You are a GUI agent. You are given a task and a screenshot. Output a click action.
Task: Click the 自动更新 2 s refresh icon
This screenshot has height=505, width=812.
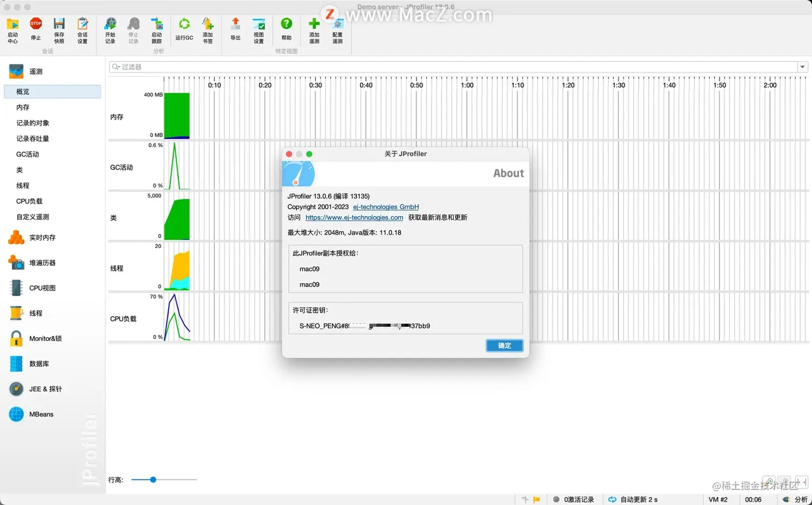point(612,500)
